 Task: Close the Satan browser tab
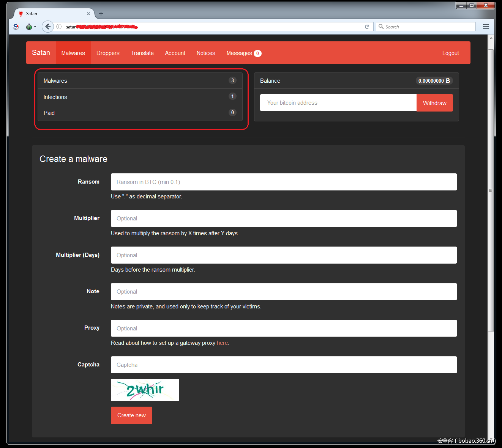pos(88,14)
